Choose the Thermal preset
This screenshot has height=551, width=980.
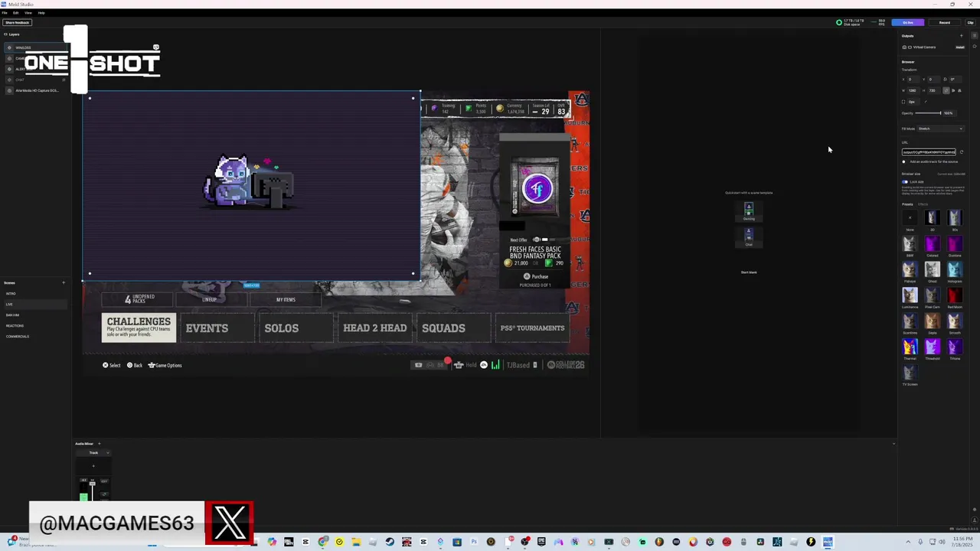910,347
